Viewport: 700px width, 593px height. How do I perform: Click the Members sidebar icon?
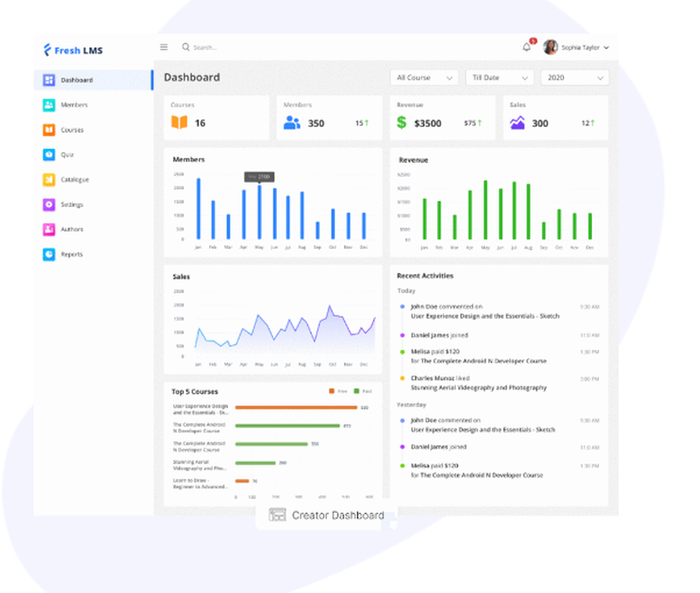pos(49,105)
